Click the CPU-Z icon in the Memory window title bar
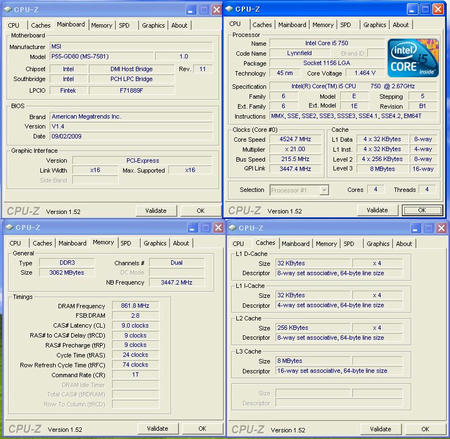450x439 pixels. click(9, 227)
